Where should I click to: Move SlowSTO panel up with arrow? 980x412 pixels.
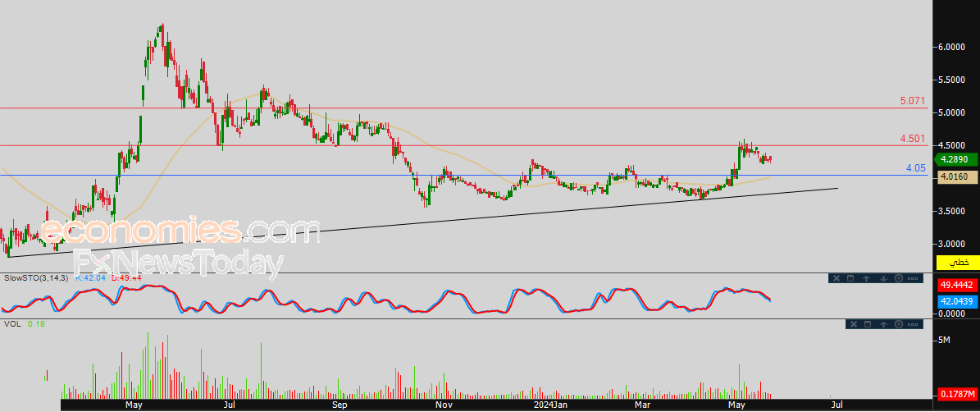866,278
